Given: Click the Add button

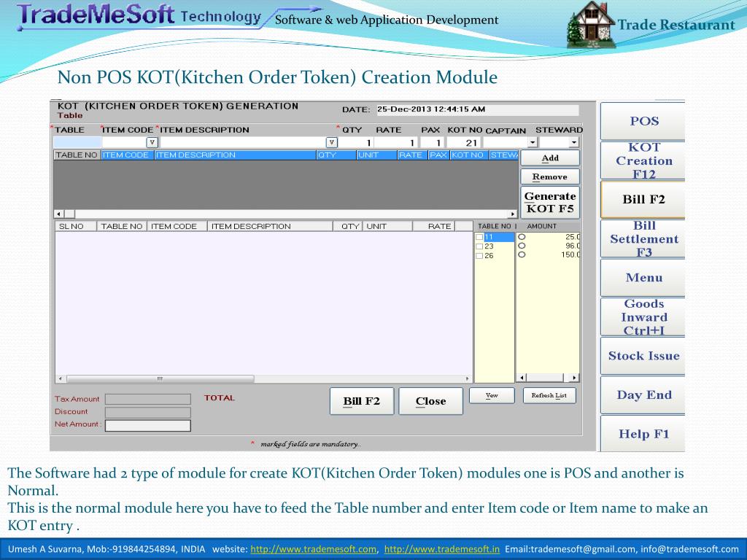Looking at the screenshot, I should pos(550,158).
